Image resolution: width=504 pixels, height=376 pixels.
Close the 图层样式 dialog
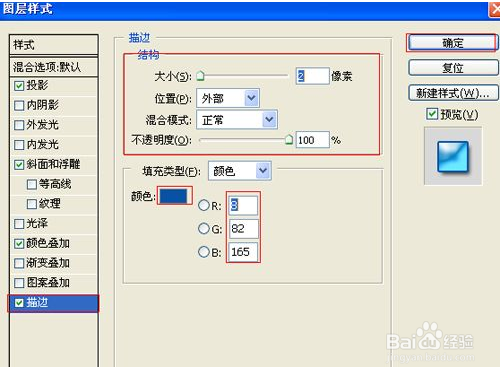(495, 9)
